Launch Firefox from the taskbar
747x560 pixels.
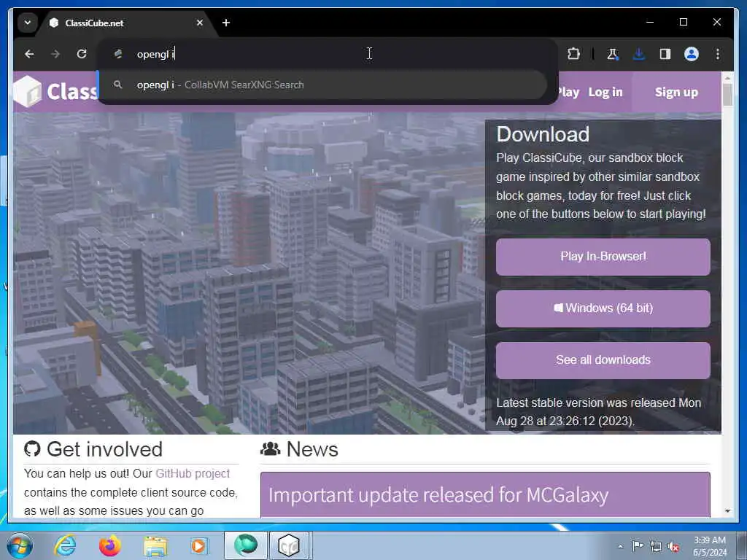pos(110,545)
